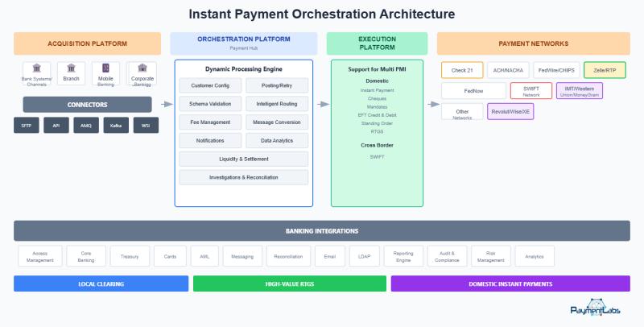Click the Dynamic Processing Engine title
The height and width of the screenshot is (327, 644).
point(244,69)
